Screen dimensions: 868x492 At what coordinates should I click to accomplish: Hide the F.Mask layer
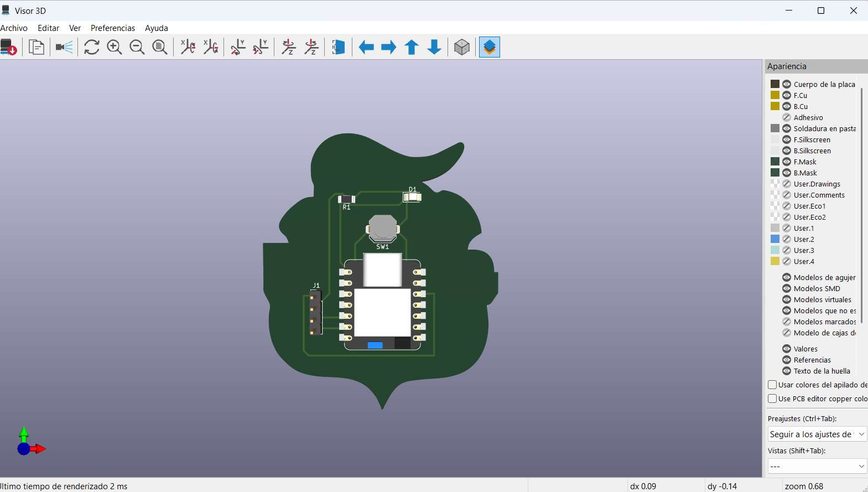tap(787, 162)
